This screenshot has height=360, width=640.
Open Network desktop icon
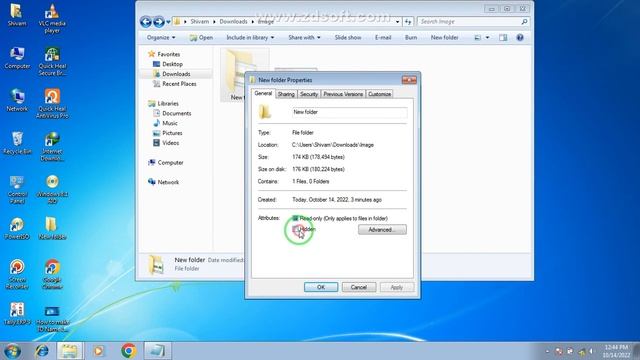point(17,100)
